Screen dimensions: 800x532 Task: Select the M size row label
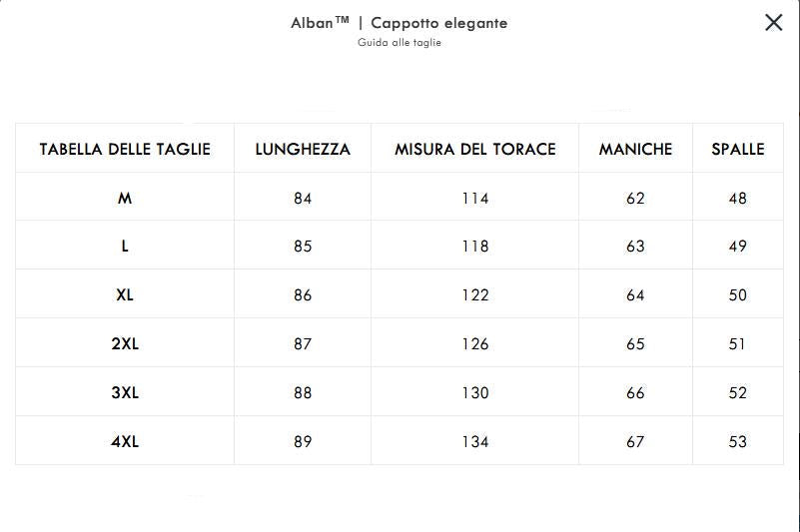(x=125, y=199)
